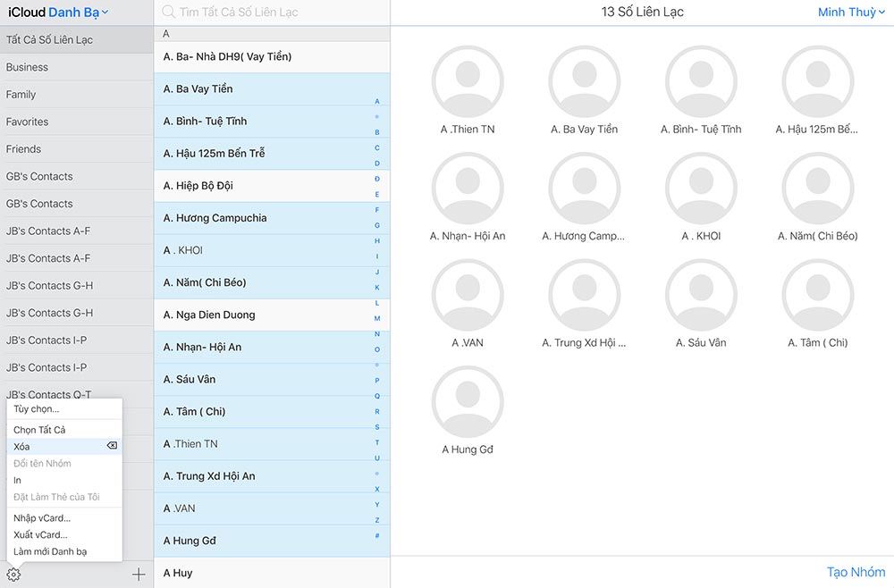Screen dimensions: 894x588
Task: Select contact A . KHOI in list
Action: [x=272, y=250]
